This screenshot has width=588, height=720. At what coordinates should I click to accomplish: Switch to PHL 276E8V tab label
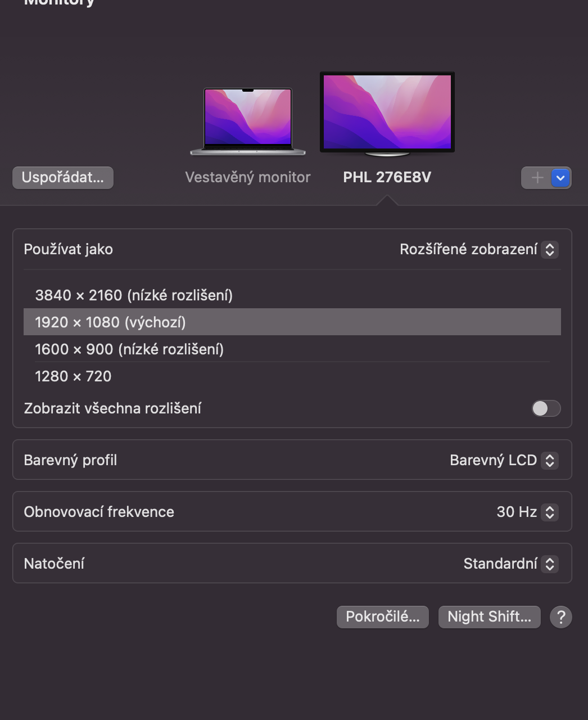[387, 177]
